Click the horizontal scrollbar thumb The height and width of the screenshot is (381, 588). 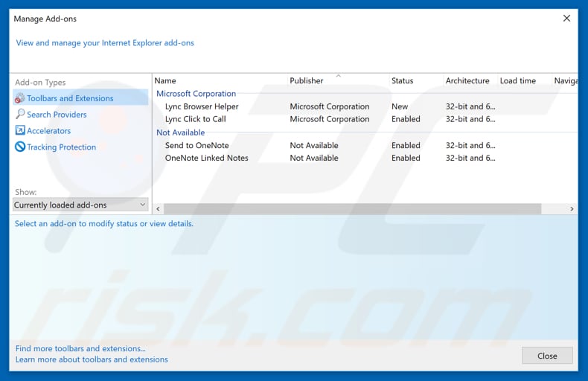coord(353,209)
